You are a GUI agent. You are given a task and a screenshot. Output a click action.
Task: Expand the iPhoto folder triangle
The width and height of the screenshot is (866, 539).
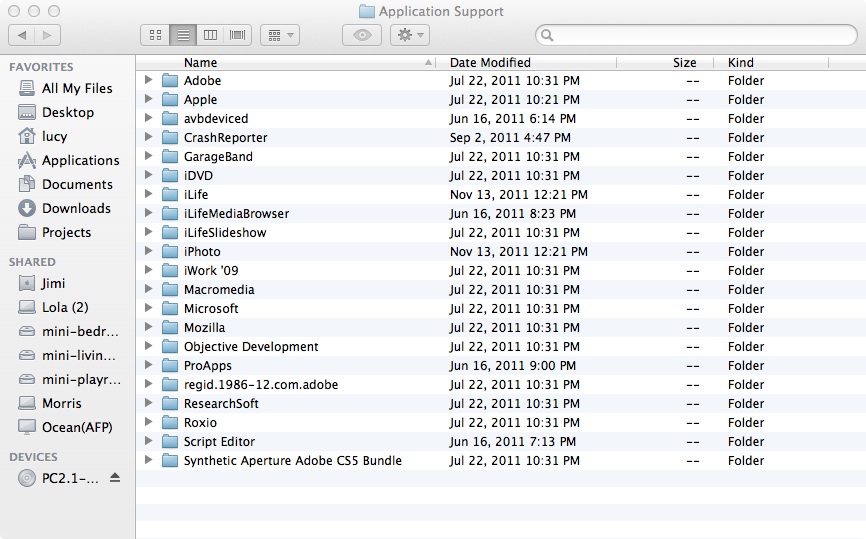(148, 251)
